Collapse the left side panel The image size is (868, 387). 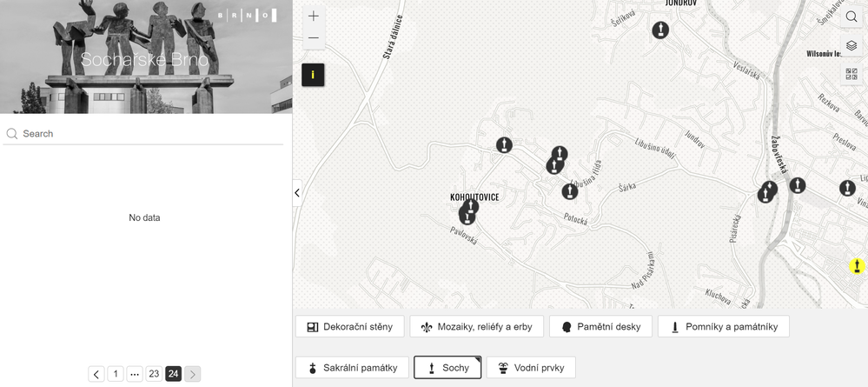297,193
